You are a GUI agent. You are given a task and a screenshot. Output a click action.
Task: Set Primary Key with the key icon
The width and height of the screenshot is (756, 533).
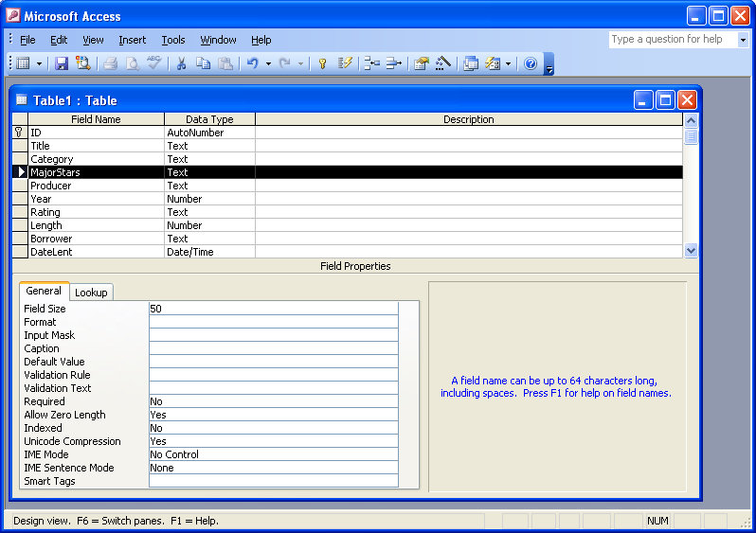click(322, 63)
